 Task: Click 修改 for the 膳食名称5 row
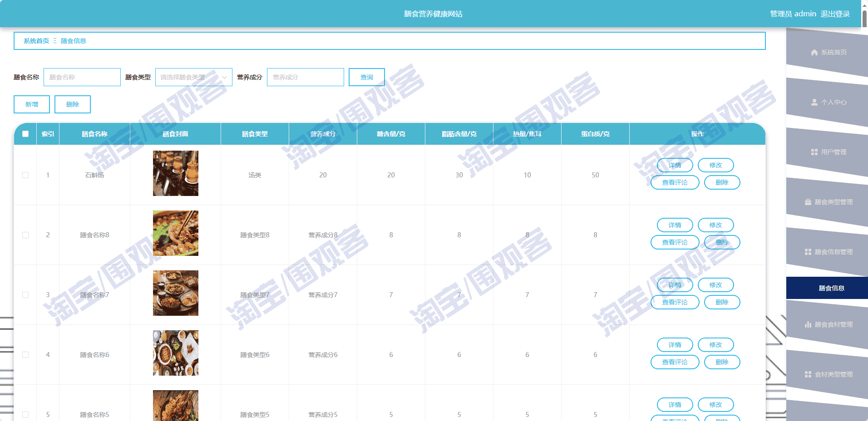click(716, 405)
